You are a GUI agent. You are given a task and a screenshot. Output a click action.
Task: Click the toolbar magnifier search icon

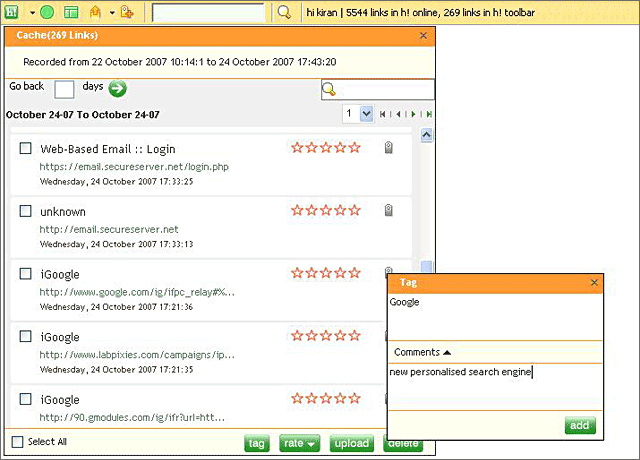pos(284,12)
